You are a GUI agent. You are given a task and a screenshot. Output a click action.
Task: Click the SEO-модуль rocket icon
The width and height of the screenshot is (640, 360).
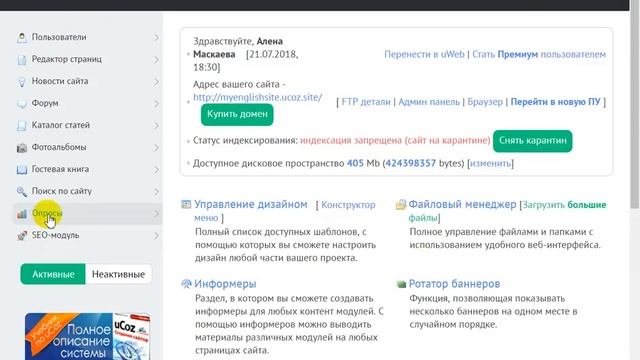pos(22,236)
